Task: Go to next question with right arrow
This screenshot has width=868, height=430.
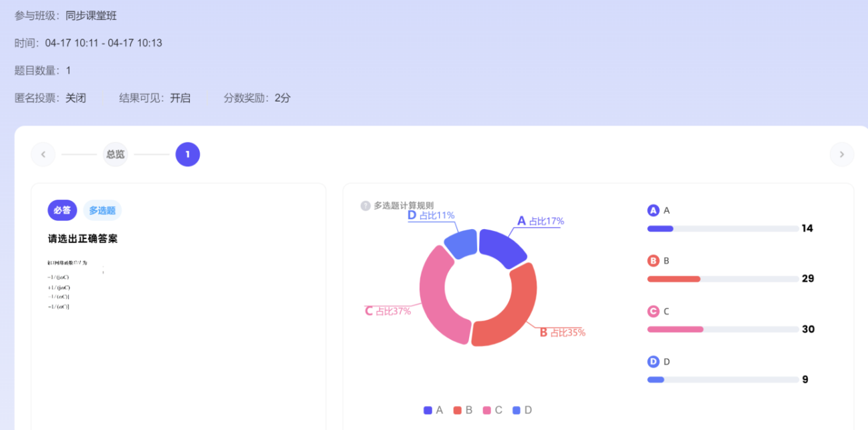Action: click(x=841, y=154)
